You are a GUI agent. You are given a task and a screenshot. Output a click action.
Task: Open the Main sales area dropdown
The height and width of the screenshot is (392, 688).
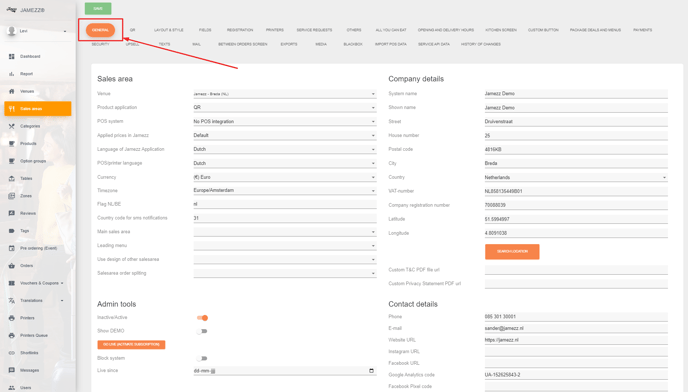(x=285, y=232)
